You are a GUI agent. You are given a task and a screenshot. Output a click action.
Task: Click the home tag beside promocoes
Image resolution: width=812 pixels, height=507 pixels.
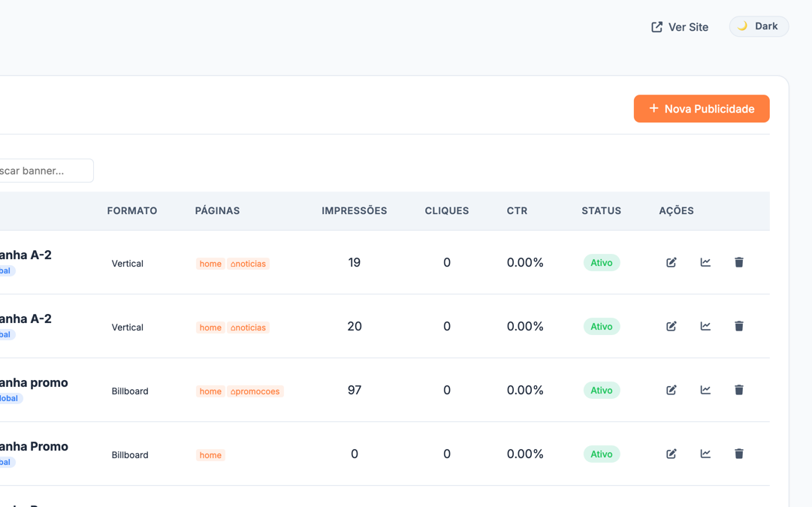pyautogui.click(x=210, y=391)
